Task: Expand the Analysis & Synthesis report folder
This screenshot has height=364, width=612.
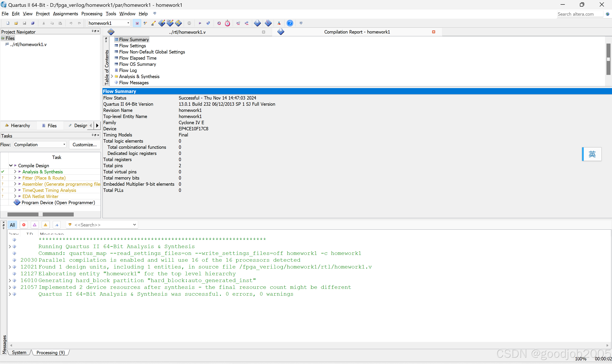Action: pyautogui.click(x=112, y=77)
